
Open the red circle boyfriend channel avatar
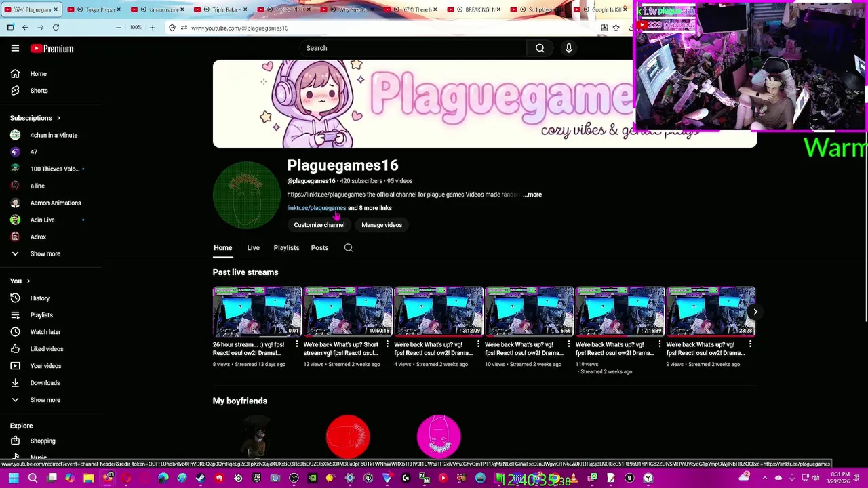coord(348,436)
